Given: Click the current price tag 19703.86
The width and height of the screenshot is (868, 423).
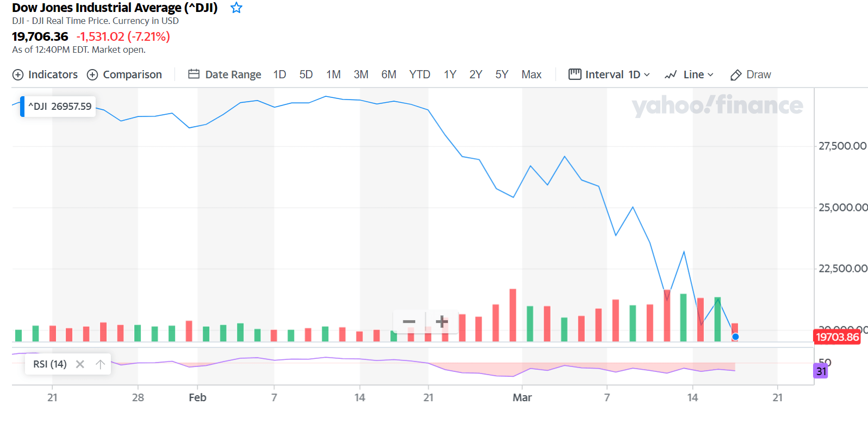Looking at the screenshot, I should coord(837,337).
